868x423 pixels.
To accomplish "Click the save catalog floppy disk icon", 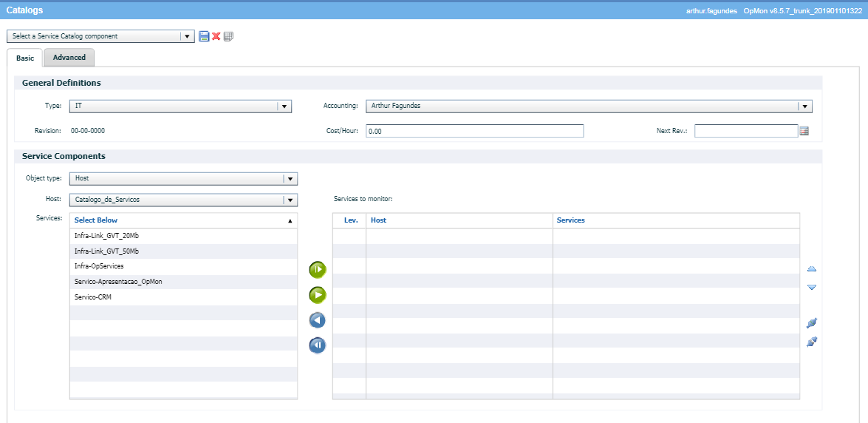I will (x=204, y=36).
